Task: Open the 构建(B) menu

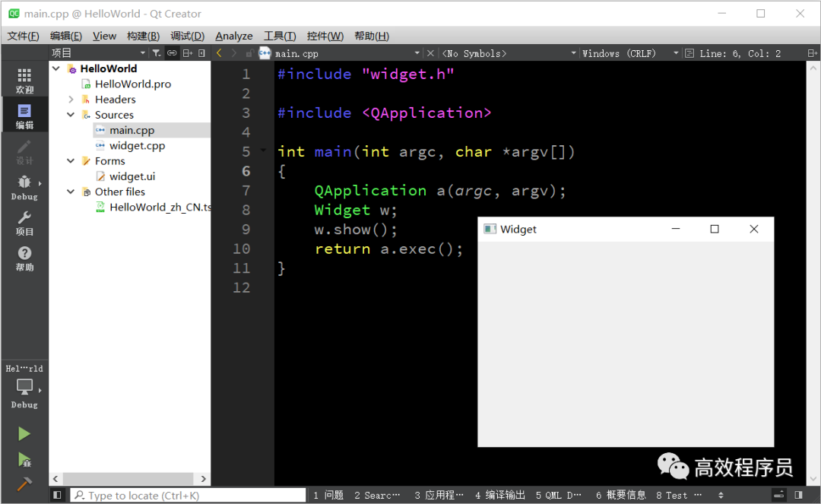Action: (x=143, y=36)
